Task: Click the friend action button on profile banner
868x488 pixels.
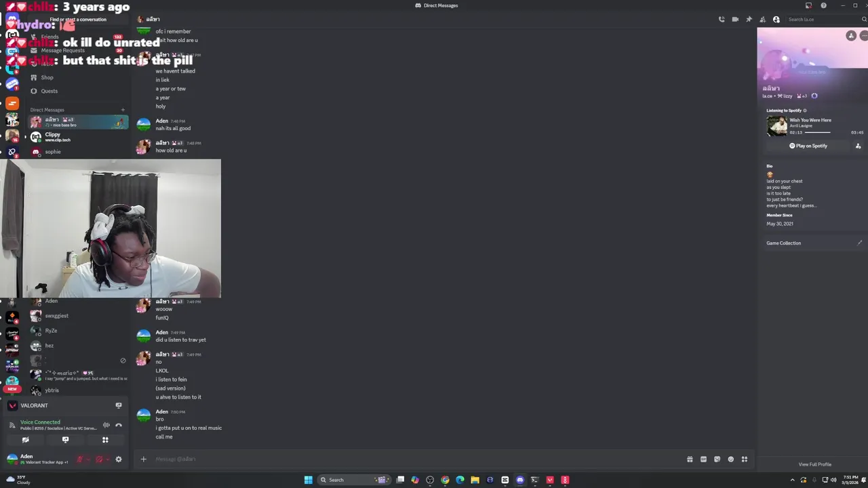Action: [x=851, y=36]
